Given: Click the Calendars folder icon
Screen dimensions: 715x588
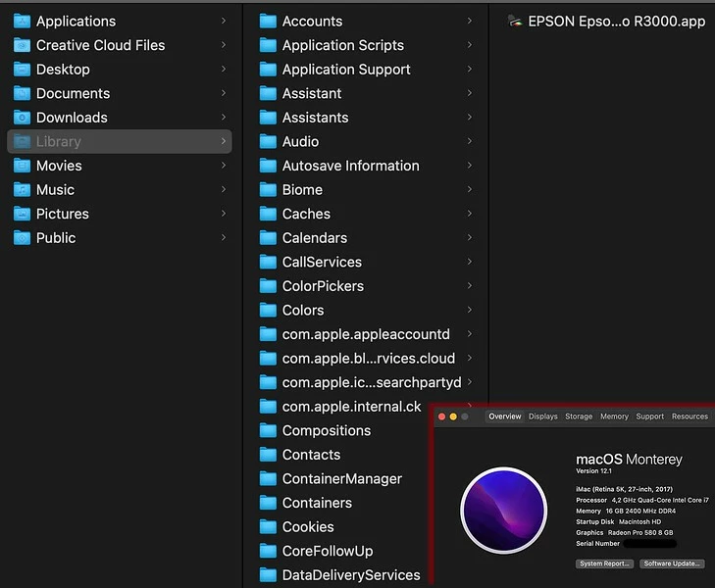Looking at the screenshot, I should pos(268,238).
